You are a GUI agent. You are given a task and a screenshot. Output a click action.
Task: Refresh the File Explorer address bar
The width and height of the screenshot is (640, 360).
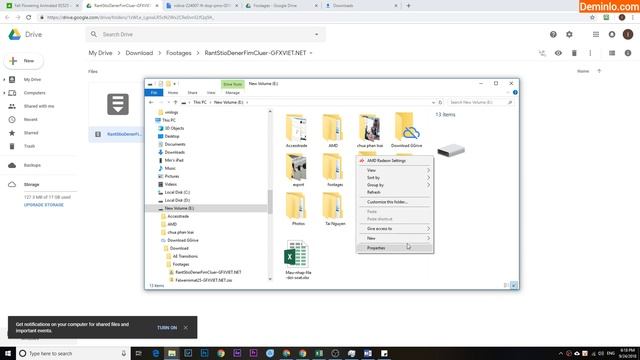(x=440, y=102)
